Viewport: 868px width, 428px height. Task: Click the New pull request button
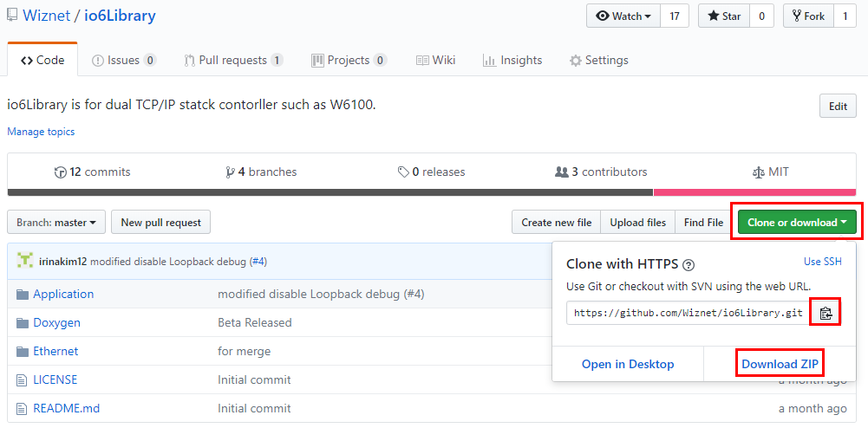point(160,223)
